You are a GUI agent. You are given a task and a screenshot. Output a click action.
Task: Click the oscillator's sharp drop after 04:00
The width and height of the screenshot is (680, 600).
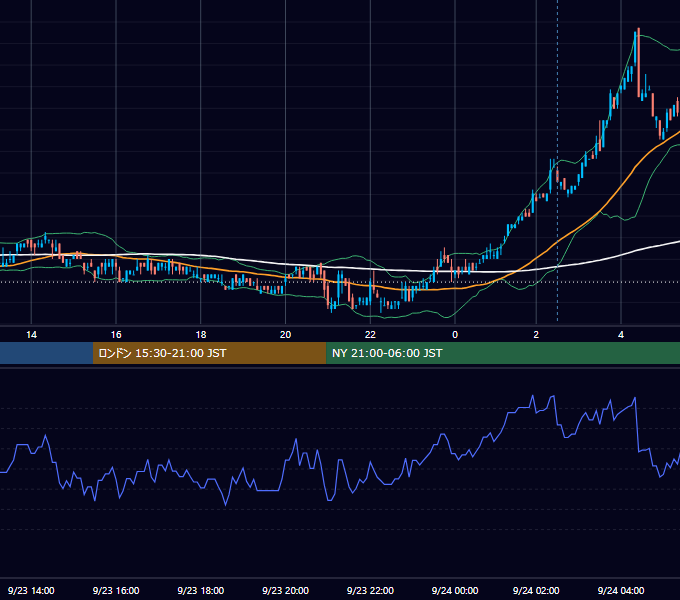tap(637, 425)
